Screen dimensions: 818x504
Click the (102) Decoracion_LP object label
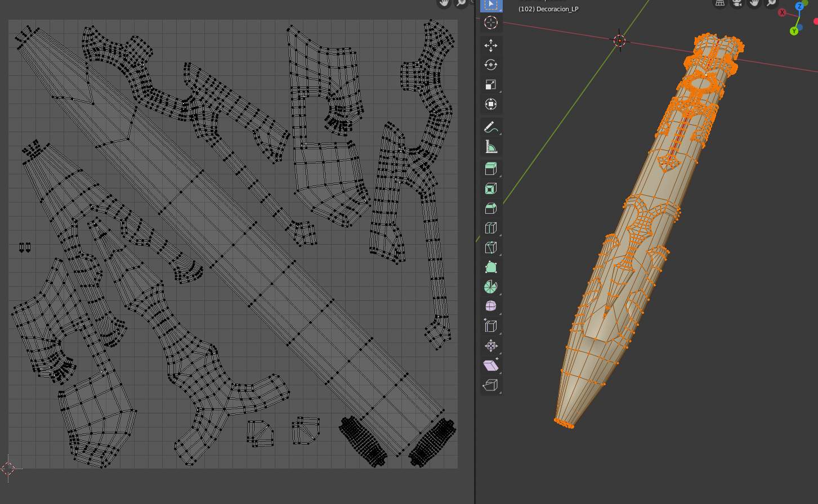pyautogui.click(x=548, y=9)
